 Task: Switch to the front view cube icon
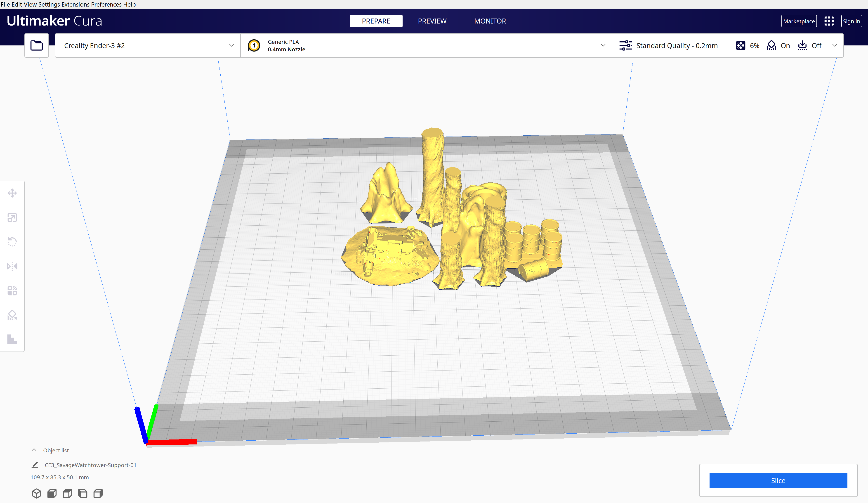[52, 493]
